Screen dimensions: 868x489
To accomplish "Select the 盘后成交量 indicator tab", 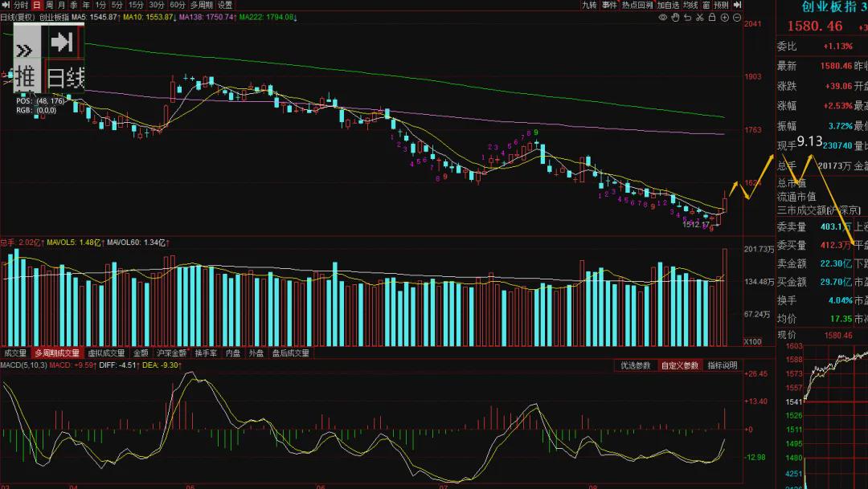I will tap(291, 353).
